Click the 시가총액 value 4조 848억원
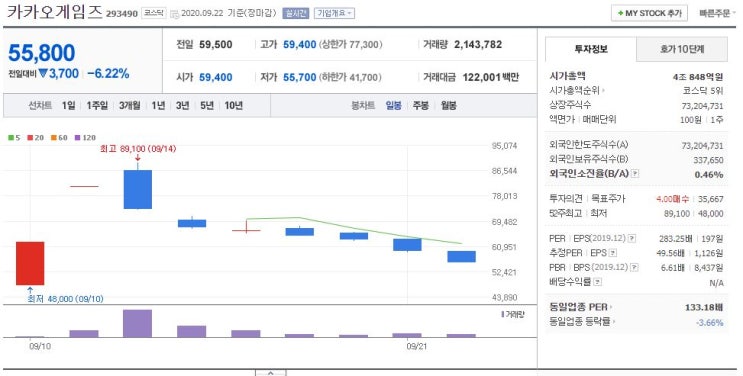The image size is (743, 376). (698, 77)
